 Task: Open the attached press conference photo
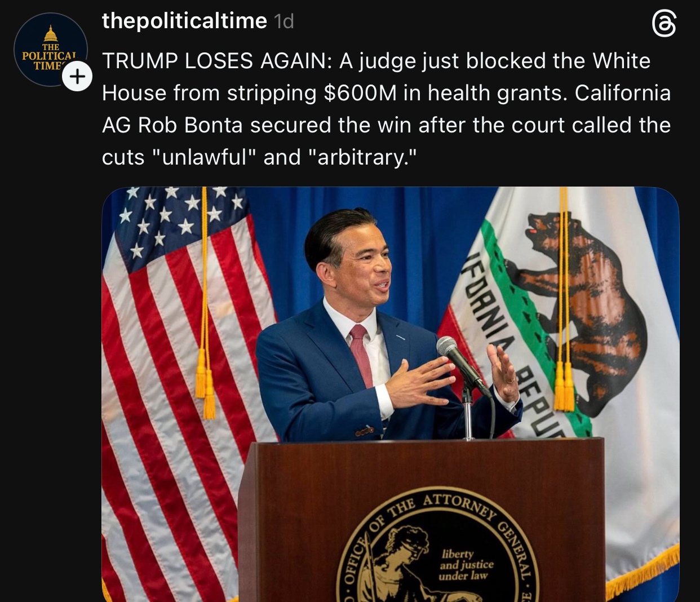pyautogui.click(x=390, y=394)
